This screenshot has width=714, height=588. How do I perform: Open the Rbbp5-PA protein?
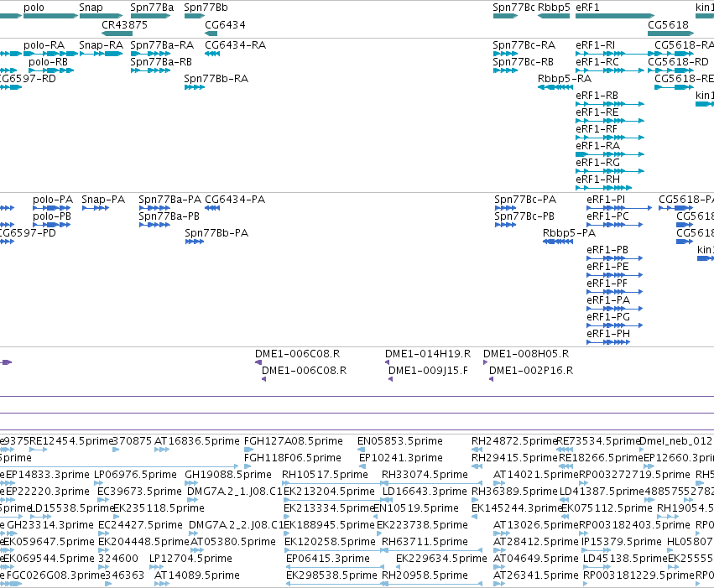(x=558, y=242)
